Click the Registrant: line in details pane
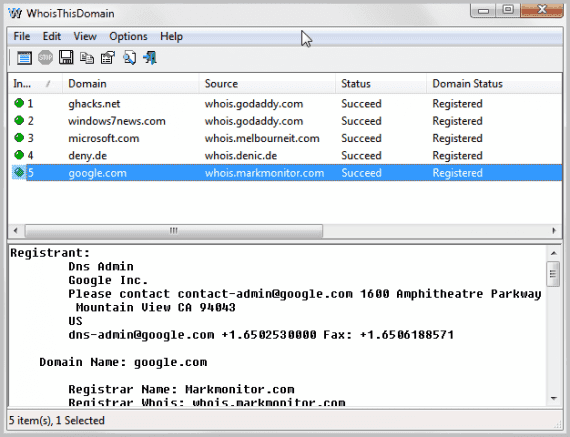Screen dimensions: 570x437 (50, 253)
